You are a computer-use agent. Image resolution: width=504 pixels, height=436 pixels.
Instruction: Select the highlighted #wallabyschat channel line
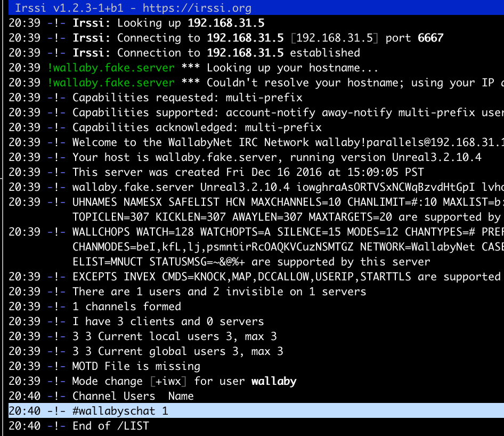(120, 411)
